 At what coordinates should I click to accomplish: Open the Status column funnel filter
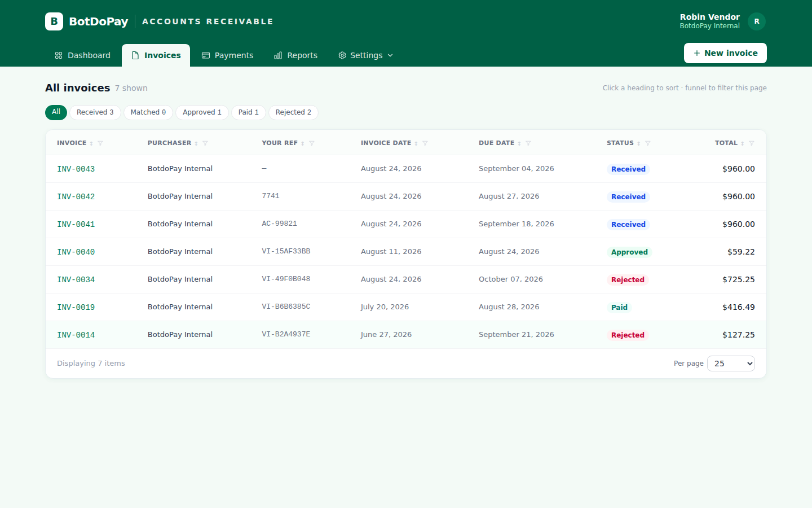[x=648, y=143]
